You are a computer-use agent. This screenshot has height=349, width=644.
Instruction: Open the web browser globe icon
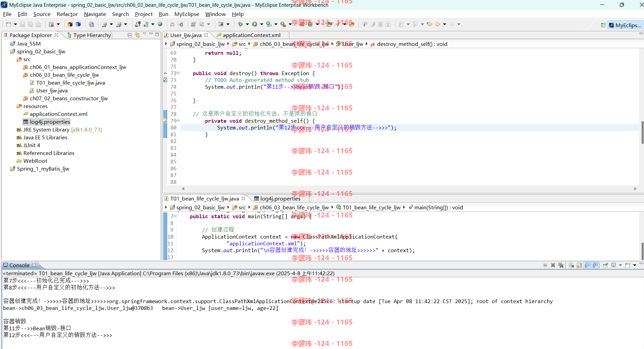click(160, 24)
